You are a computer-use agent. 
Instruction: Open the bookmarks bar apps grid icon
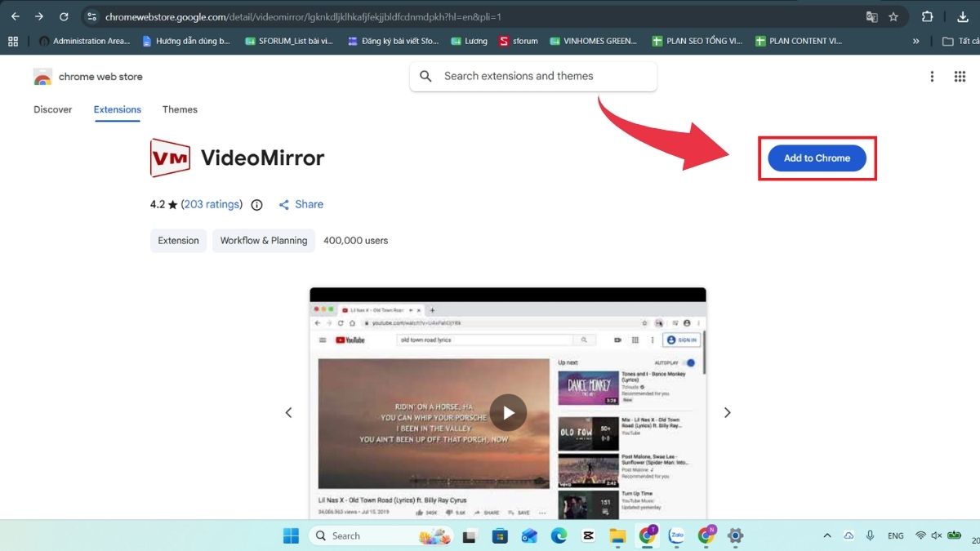(x=13, y=41)
